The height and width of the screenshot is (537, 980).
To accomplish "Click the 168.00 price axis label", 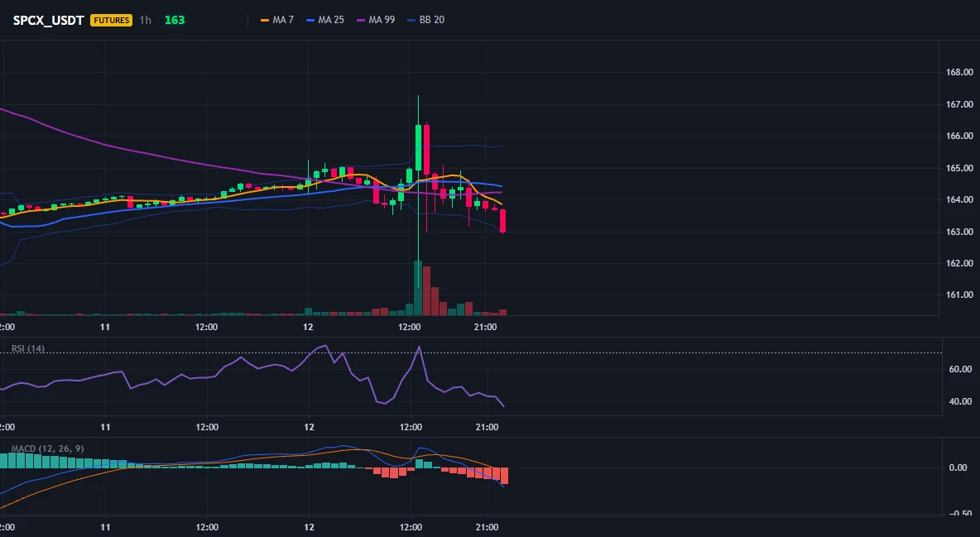I will click(959, 73).
